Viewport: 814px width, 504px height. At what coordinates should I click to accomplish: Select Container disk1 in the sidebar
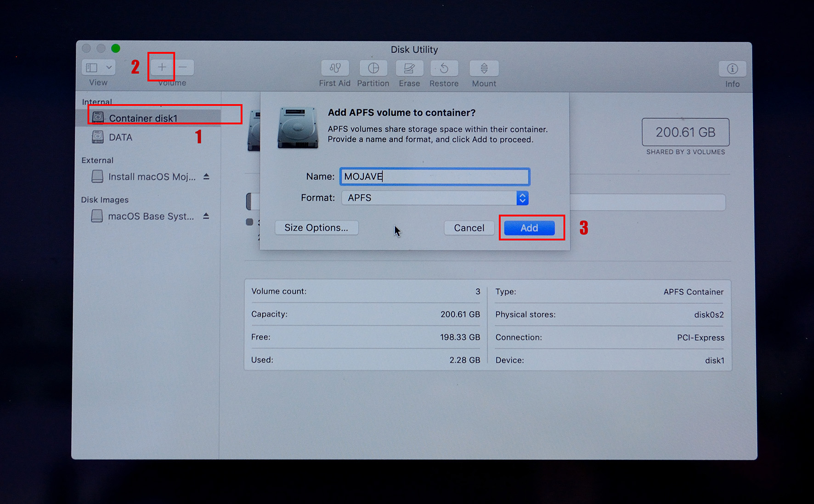click(143, 118)
